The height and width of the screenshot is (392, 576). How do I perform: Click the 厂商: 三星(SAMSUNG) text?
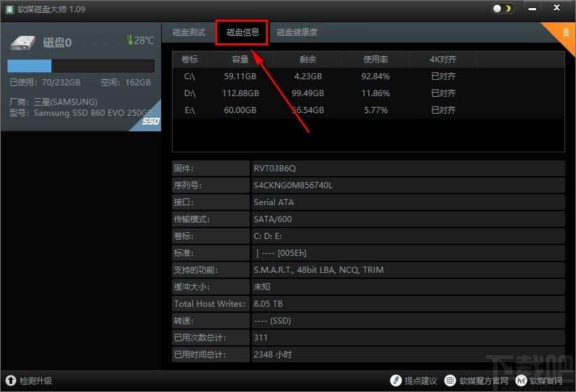tap(53, 102)
